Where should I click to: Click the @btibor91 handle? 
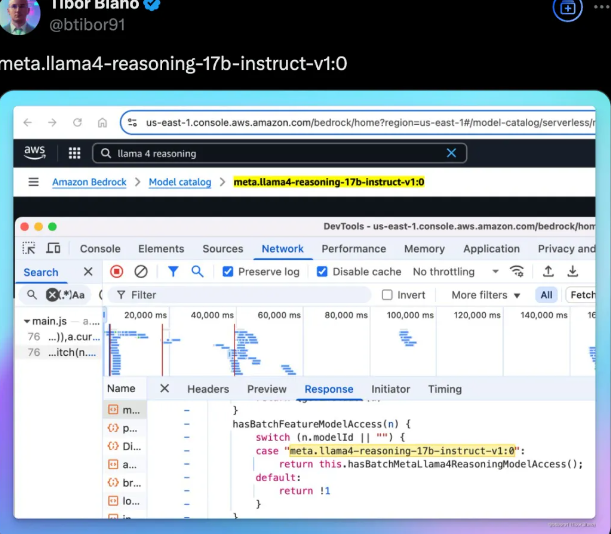[x=87, y=25]
